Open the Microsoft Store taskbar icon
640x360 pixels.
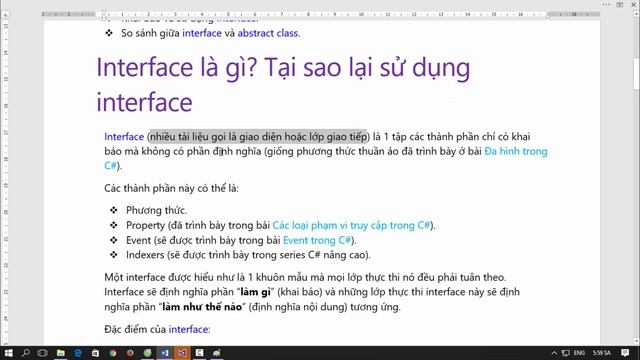pyautogui.click(x=95, y=353)
